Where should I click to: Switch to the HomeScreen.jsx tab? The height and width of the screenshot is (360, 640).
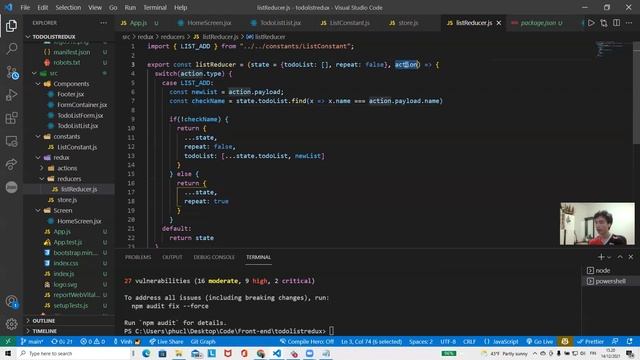tap(209, 23)
